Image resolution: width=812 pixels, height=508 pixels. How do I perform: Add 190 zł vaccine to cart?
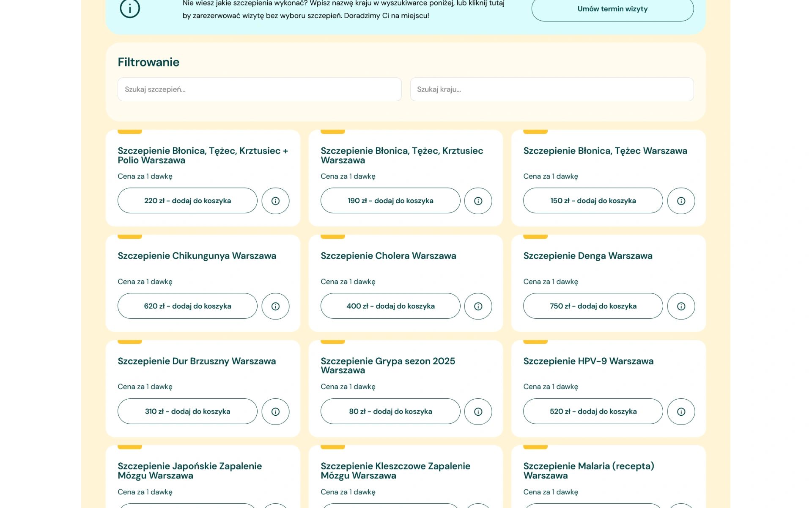[390, 201]
